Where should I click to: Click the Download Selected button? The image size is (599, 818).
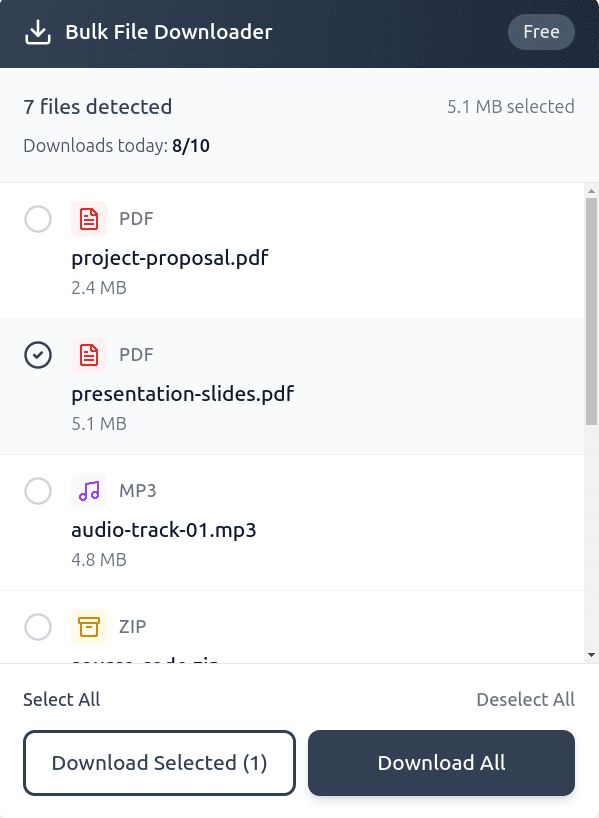[159, 762]
